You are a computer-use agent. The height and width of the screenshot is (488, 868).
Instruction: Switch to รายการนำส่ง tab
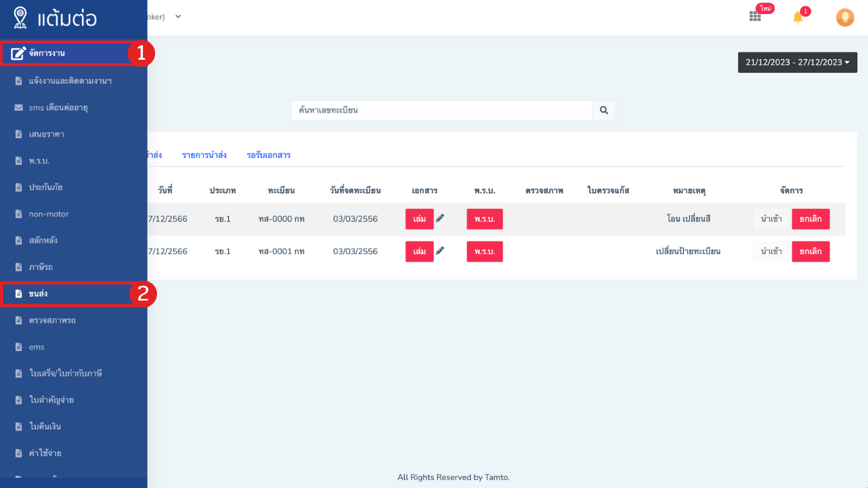[204, 155]
